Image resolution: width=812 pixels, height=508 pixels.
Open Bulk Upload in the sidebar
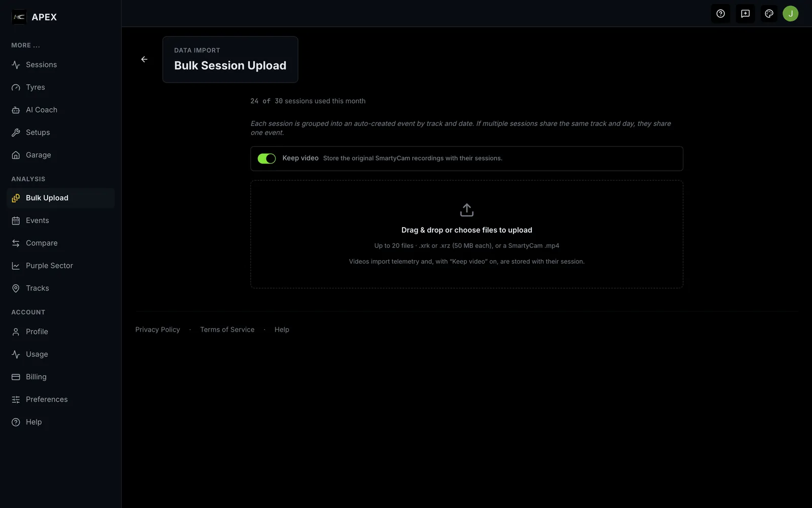tap(61, 198)
